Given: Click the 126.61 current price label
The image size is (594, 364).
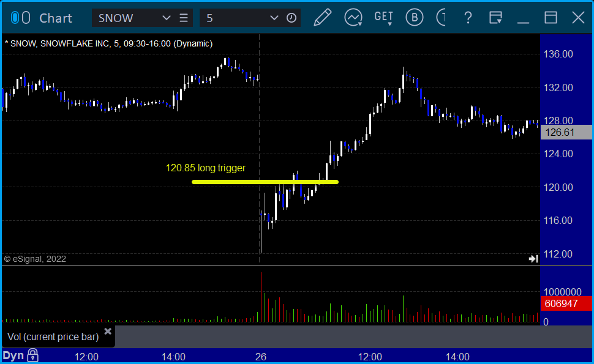Looking at the screenshot, I should [x=566, y=132].
